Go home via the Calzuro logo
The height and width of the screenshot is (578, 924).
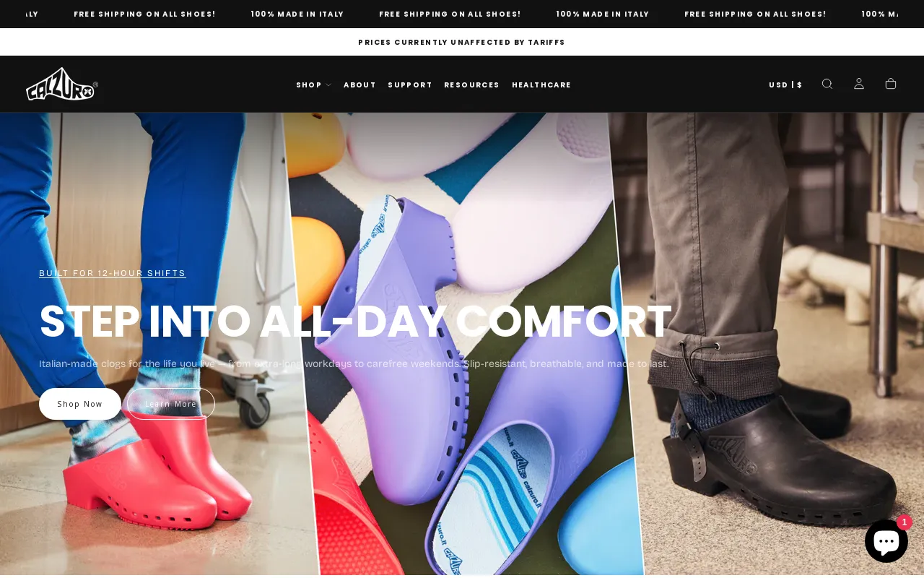coord(62,84)
